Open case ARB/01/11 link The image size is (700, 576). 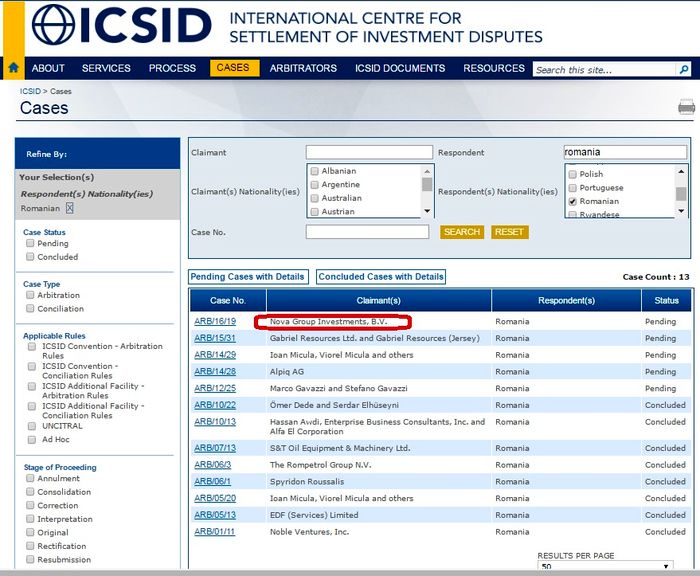click(215, 532)
